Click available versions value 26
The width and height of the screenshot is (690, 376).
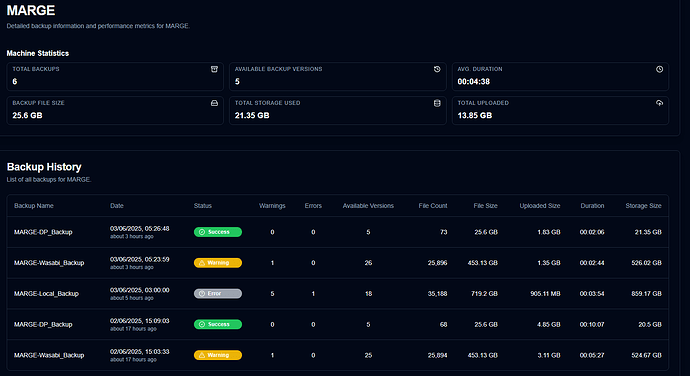pos(368,263)
